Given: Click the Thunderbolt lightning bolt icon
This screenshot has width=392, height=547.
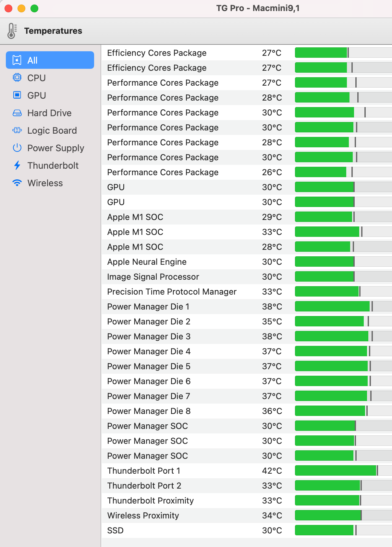Looking at the screenshot, I should pyautogui.click(x=17, y=165).
